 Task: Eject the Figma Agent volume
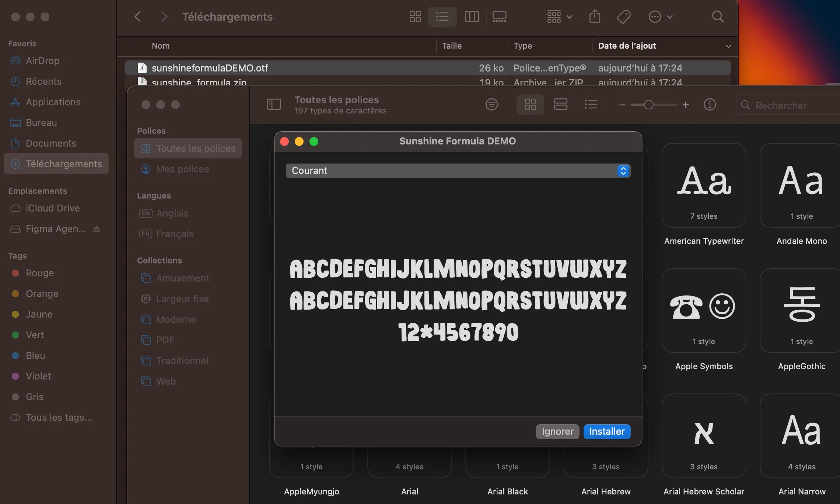[97, 229]
